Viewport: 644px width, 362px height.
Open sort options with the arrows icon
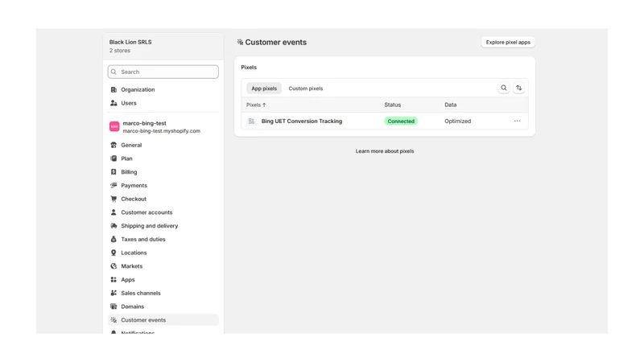(x=518, y=88)
